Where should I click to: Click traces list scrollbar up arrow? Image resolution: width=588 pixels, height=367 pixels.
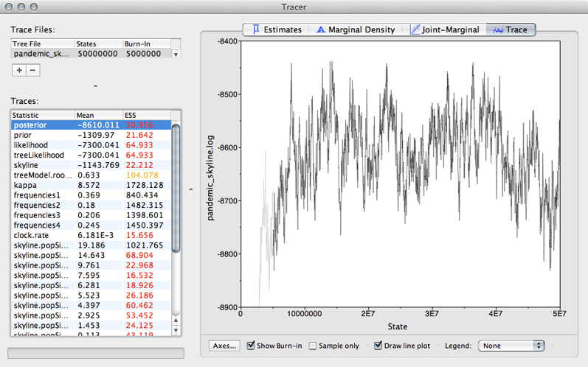(176, 321)
